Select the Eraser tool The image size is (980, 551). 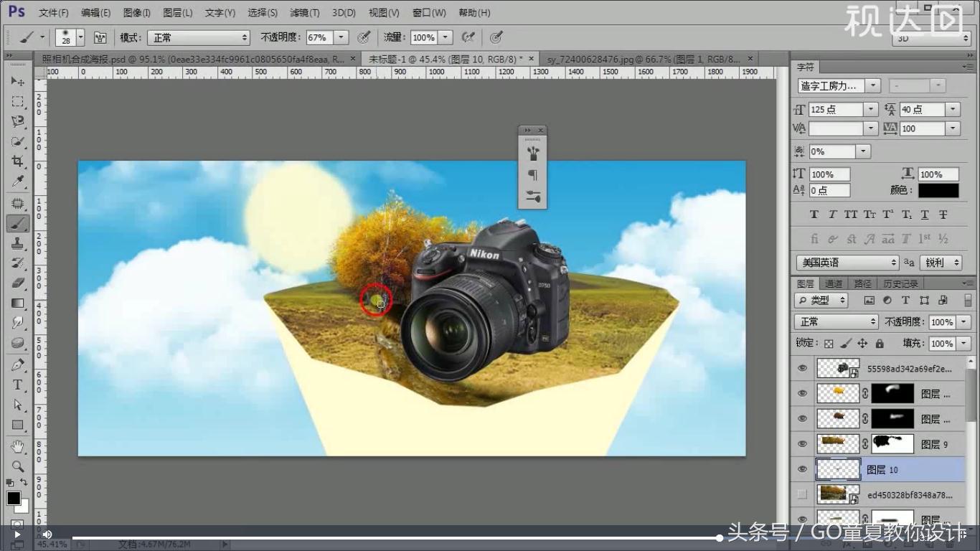click(18, 283)
